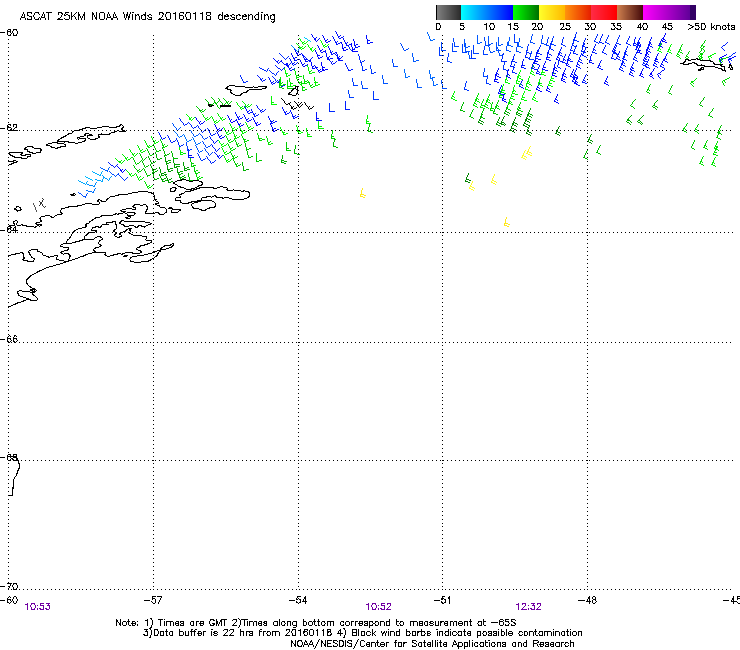The height and width of the screenshot is (650, 740).
Task: Click the purple '10:53' swath time
Action: click(37, 607)
